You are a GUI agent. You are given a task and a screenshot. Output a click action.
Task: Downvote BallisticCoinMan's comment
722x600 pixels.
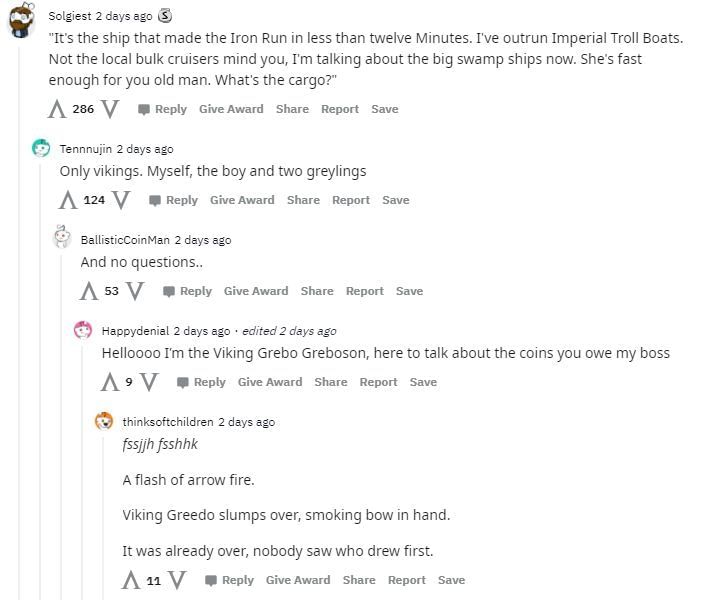click(x=135, y=291)
